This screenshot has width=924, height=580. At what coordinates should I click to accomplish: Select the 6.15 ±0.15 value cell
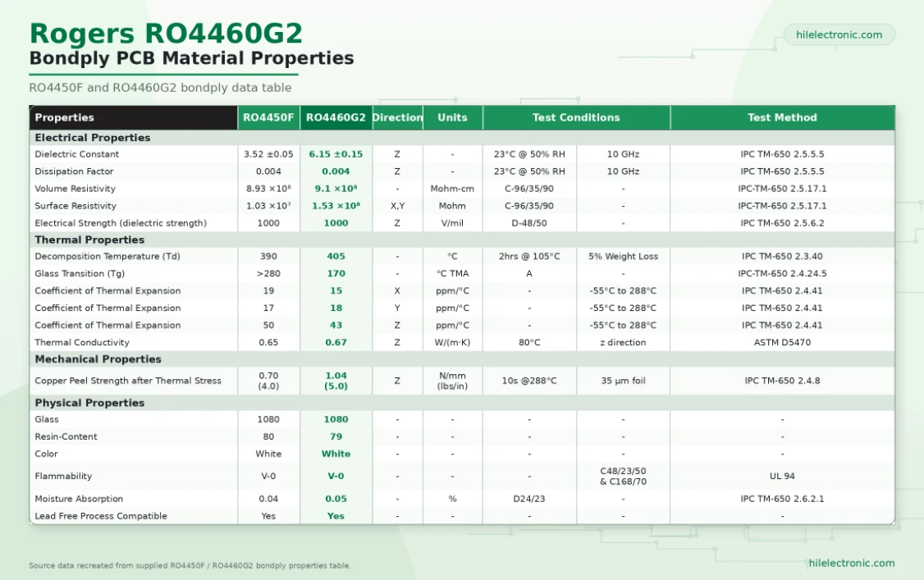pos(336,154)
